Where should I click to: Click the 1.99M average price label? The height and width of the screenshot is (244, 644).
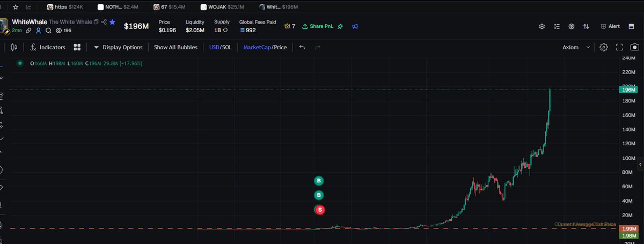(x=628, y=230)
